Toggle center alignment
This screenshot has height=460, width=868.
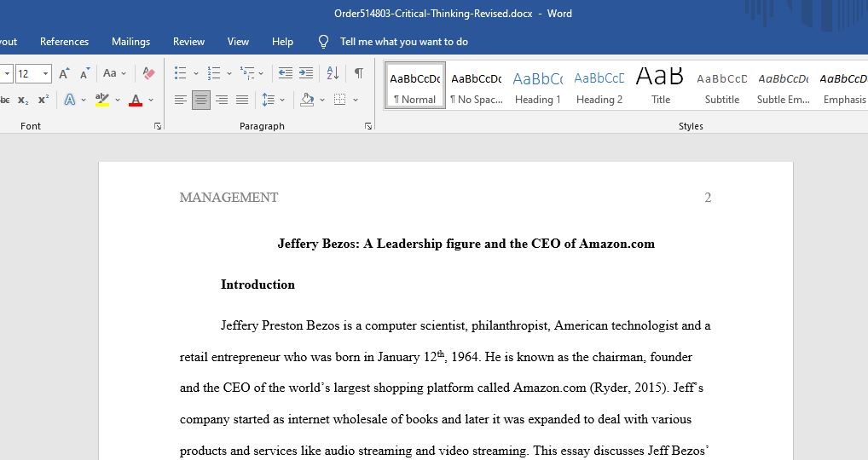point(201,100)
